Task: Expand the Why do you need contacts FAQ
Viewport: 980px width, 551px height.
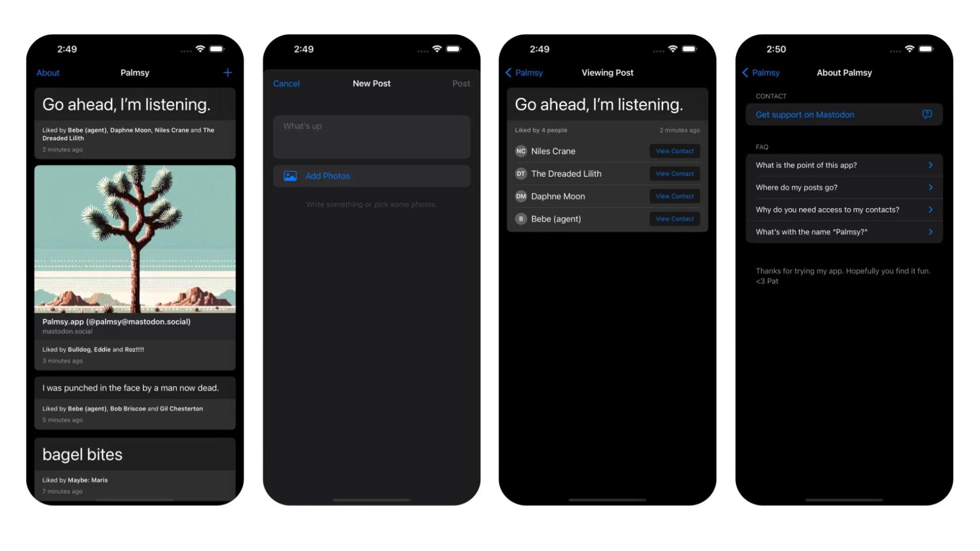Action: 843,209
